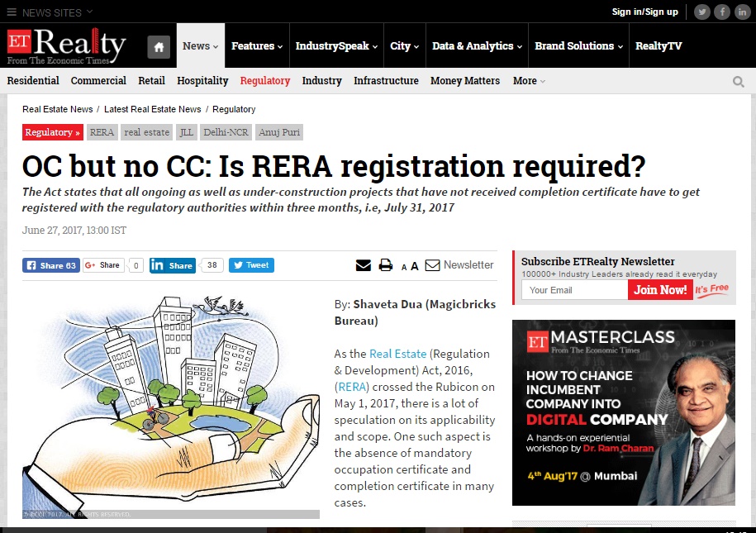Click the red Regulatory » tag

pos(53,132)
